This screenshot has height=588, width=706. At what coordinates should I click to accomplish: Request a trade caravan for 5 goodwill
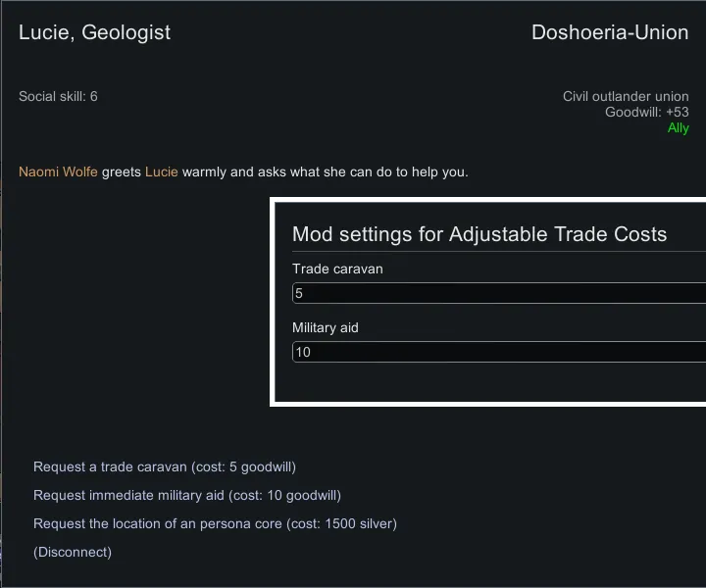tap(164, 466)
